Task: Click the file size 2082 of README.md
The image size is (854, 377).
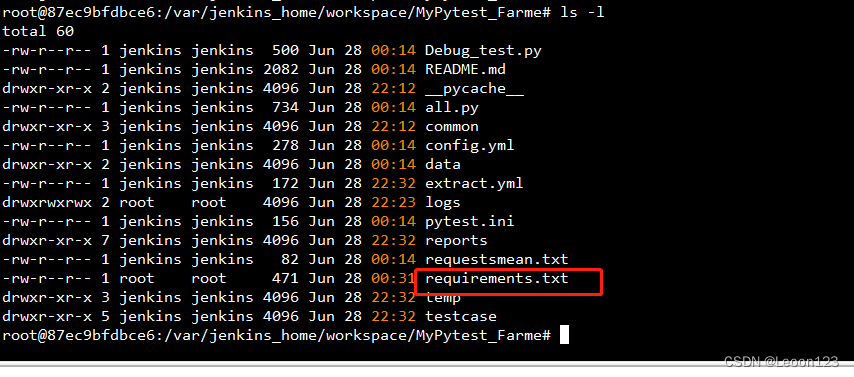Action: [281, 70]
